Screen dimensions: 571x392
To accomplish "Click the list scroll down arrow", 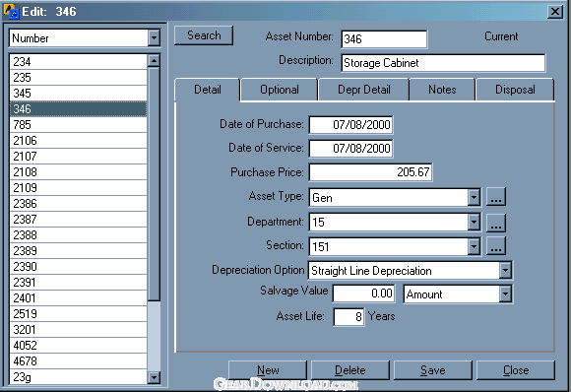I will [x=154, y=377].
